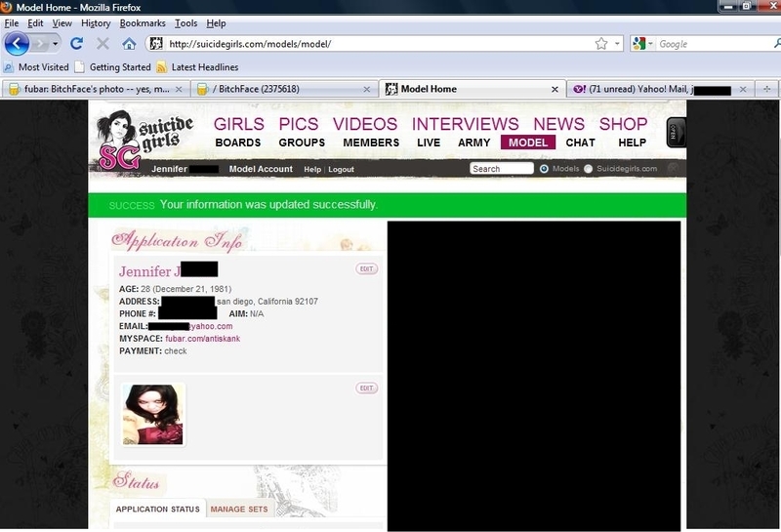
Task: Open the Most Visited bookmarks folder
Action: point(36,66)
